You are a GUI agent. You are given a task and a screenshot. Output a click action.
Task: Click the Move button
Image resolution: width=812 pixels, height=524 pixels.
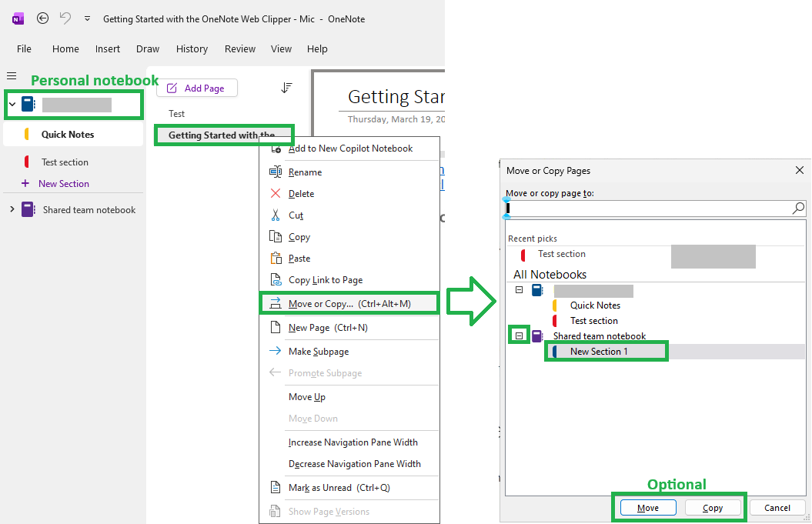click(x=648, y=508)
